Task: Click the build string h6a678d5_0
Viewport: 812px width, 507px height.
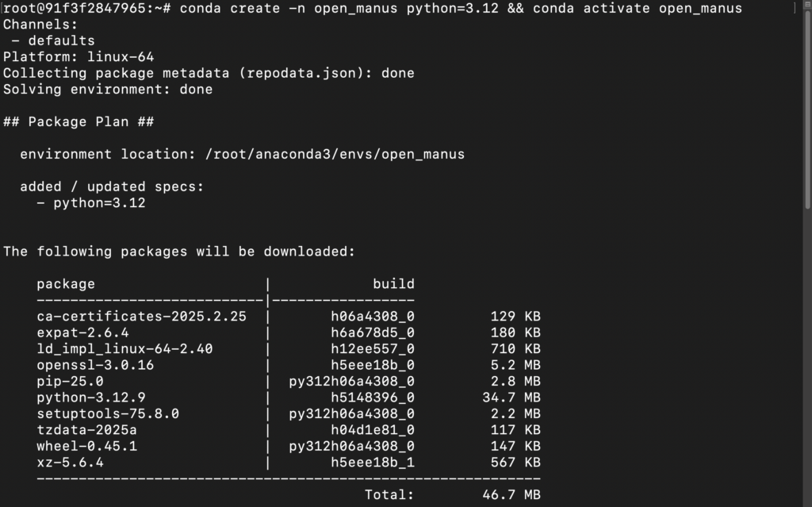Action: [x=373, y=332]
